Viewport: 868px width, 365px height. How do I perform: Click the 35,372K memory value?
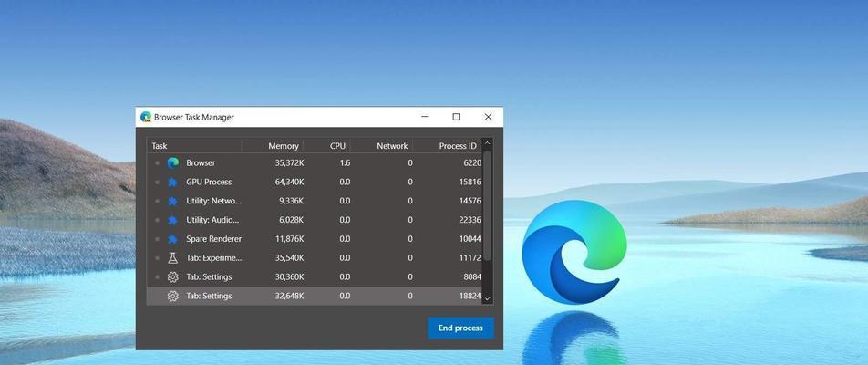pos(289,162)
